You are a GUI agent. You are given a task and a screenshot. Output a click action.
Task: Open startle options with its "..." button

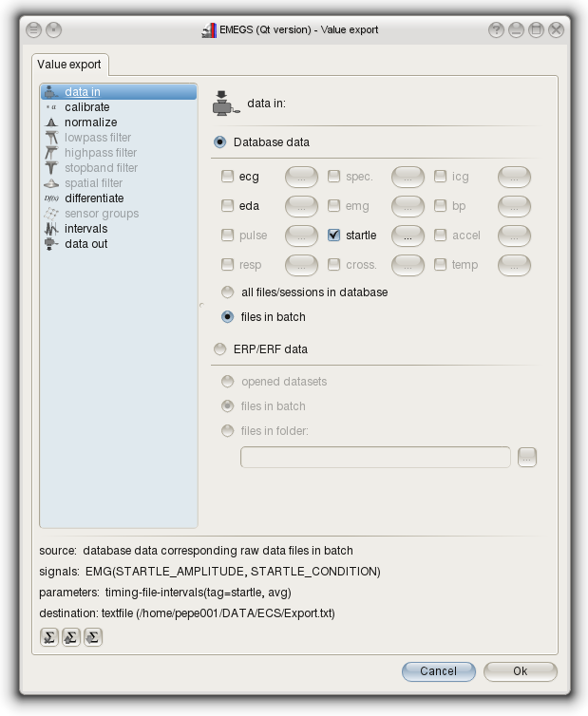click(x=408, y=236)
